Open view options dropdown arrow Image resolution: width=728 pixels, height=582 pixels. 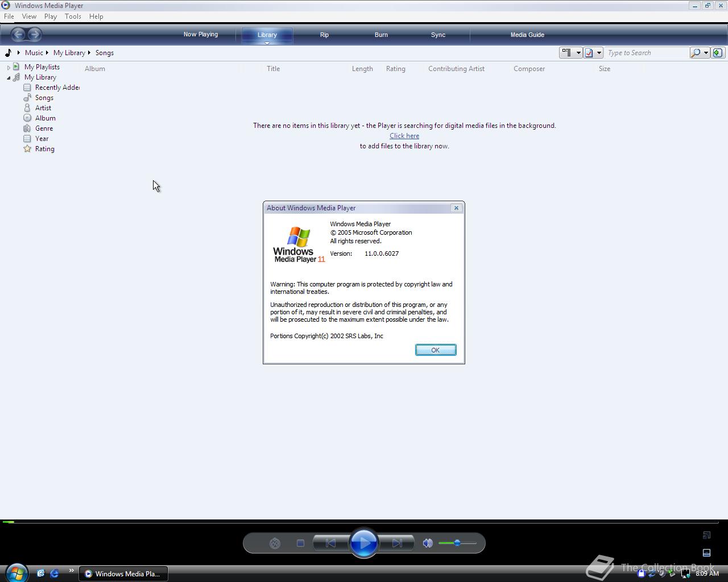tap(599, 53)
